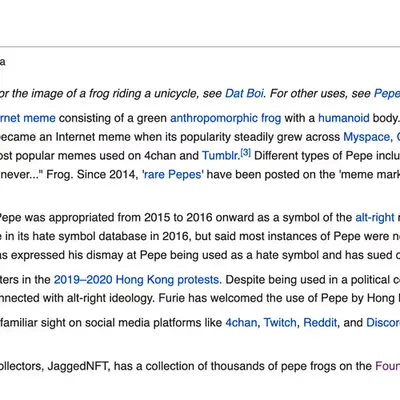
Task: Open the Tumblr link
Action: click(220, 156)
